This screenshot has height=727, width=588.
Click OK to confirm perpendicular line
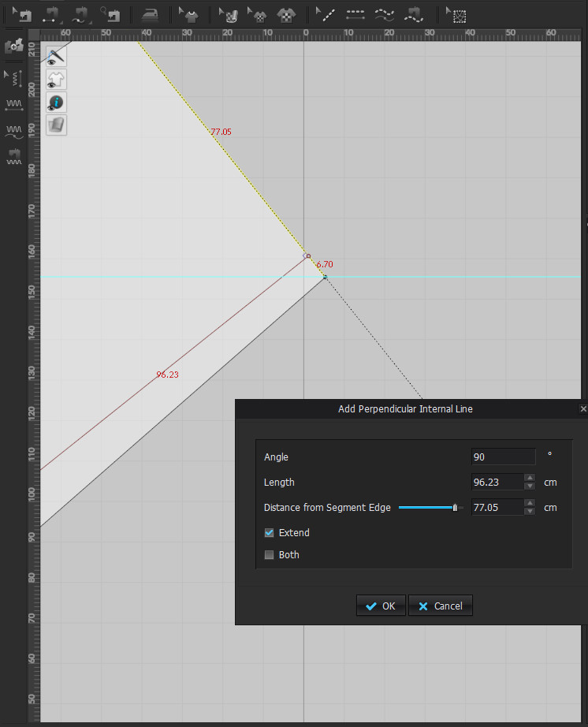[x=381, y=606]
